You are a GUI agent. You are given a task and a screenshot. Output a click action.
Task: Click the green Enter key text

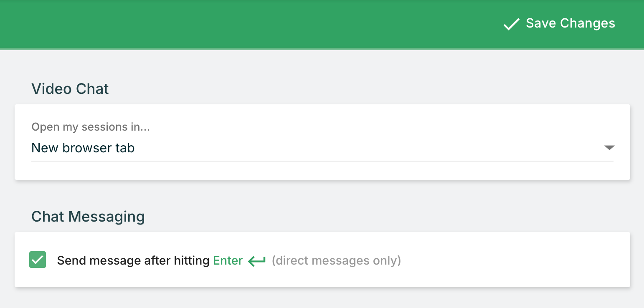click(228, 261)
